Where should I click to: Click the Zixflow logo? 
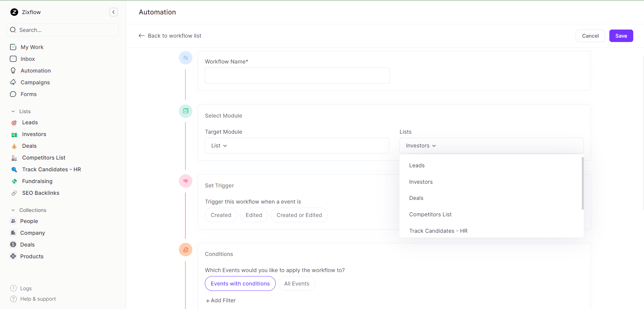pyautogui.click(x=14, y=12)
